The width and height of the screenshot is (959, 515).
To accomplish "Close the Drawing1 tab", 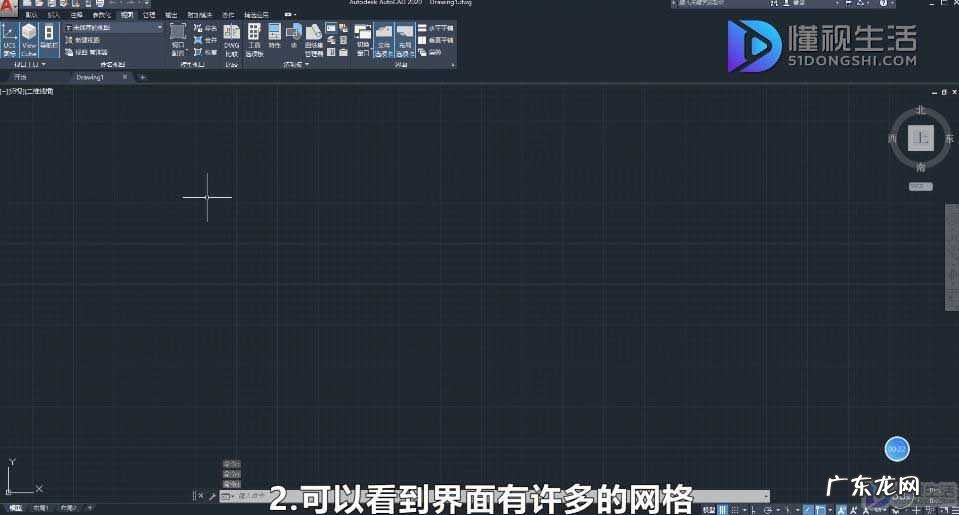I will pyautogui.click(x=125, y=77).
